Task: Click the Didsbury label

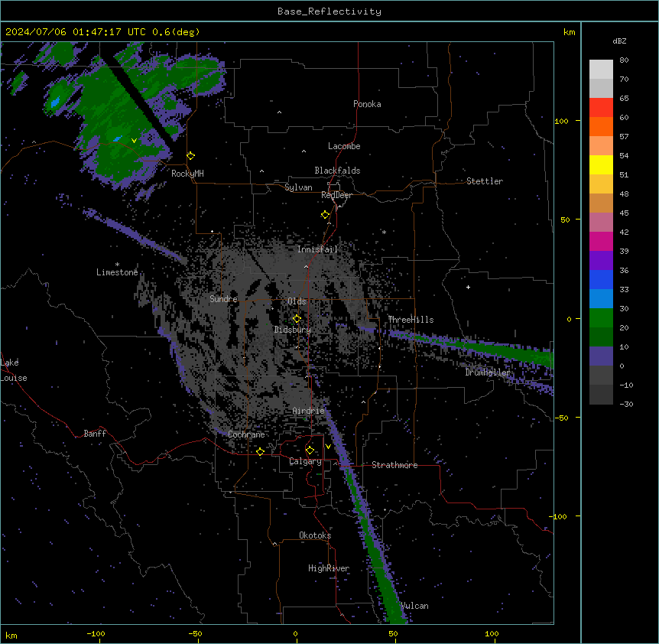Action: click(x=293, y=330)
